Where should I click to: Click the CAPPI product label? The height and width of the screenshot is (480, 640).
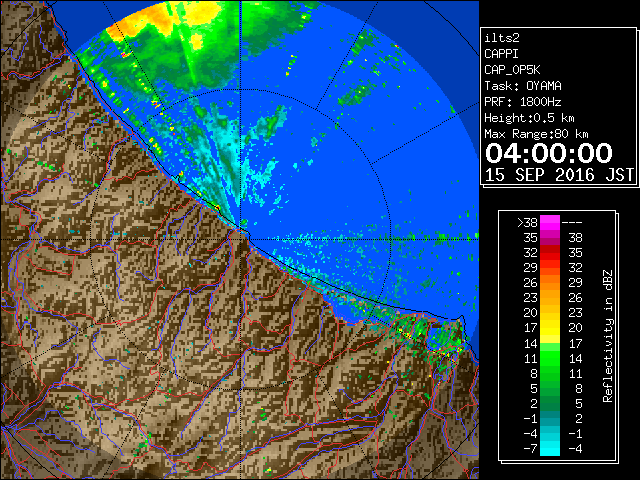pyautogui.click(x=501, y=54)
